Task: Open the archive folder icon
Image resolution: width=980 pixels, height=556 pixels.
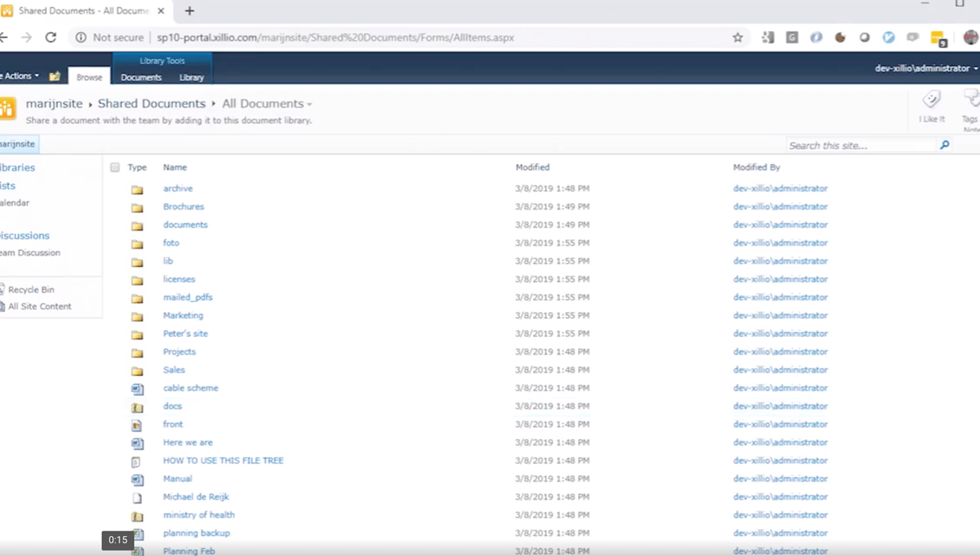Action: [137, 188]
